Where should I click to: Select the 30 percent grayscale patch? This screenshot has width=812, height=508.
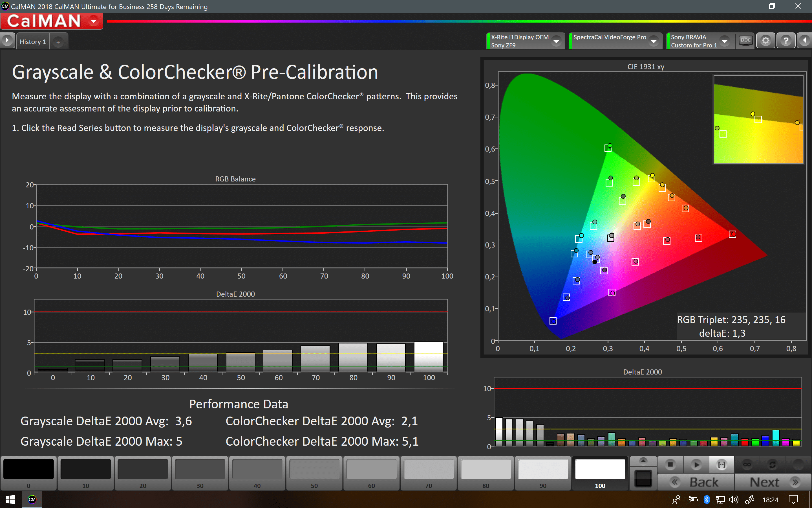click(200, 473)
